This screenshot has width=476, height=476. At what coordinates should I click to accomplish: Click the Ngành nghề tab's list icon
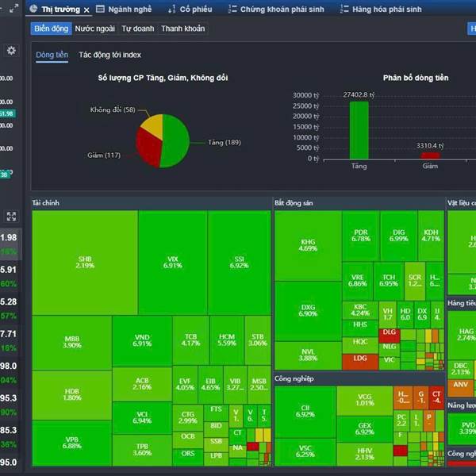(x=100, y=9)
